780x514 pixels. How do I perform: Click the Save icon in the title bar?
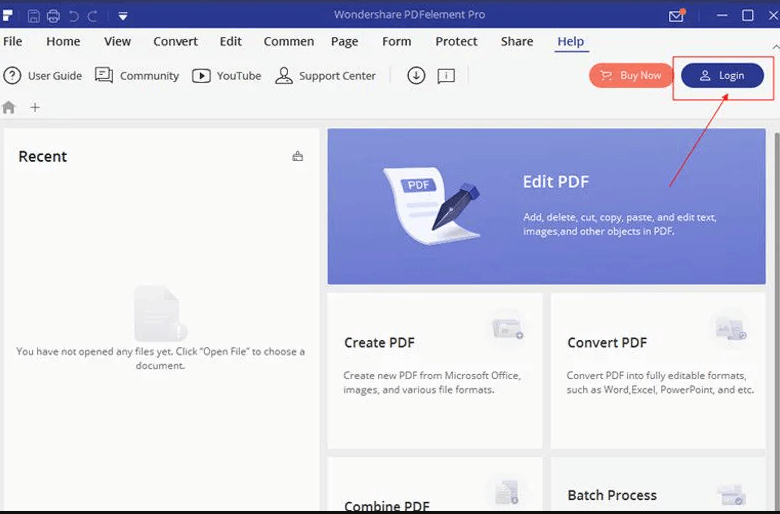33,16
